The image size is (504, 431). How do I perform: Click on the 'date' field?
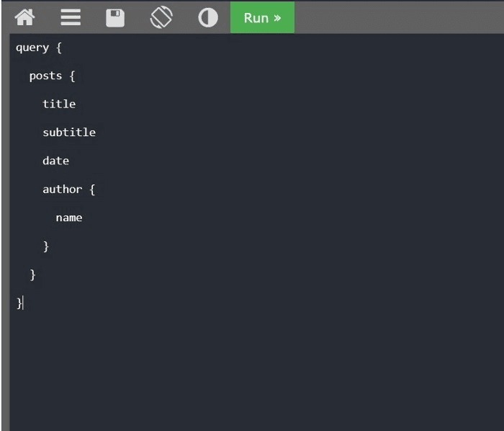[55, 161]
